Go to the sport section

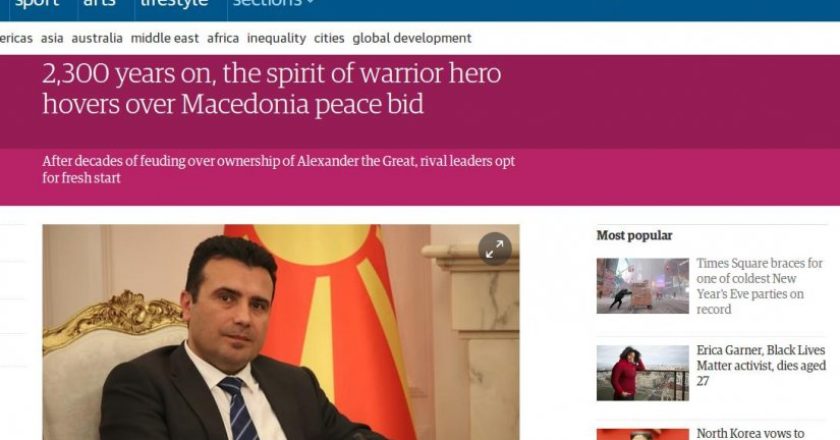[x=37, y=3]
